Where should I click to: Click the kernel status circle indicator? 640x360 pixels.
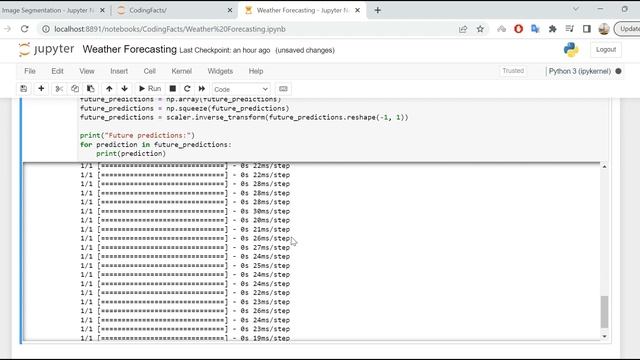[618, 71]
